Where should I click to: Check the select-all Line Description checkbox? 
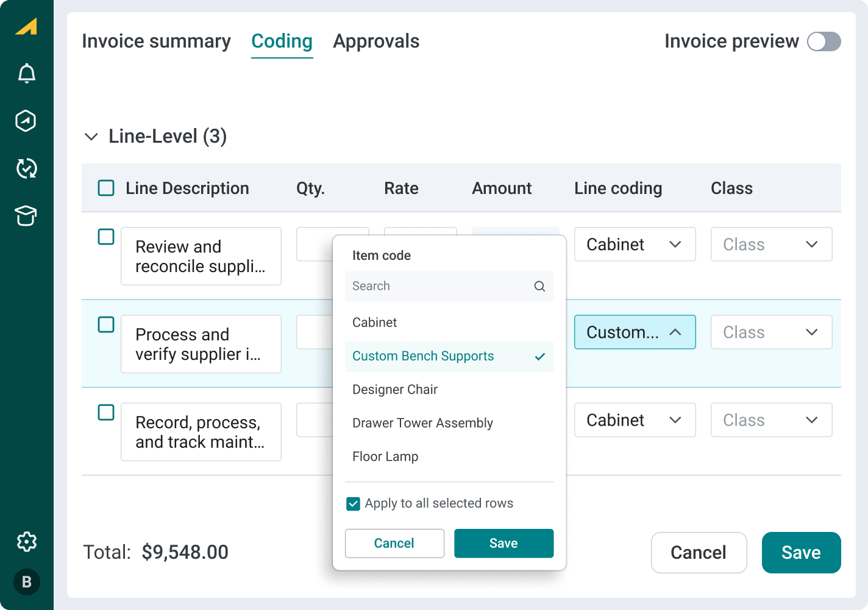coord(106,188)
